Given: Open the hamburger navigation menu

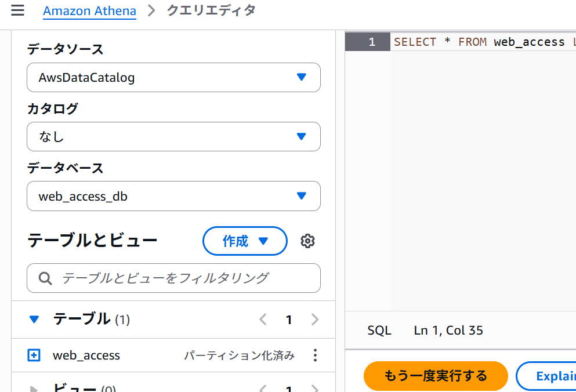Looking at the screenshot, I should [x=17, y=10].
